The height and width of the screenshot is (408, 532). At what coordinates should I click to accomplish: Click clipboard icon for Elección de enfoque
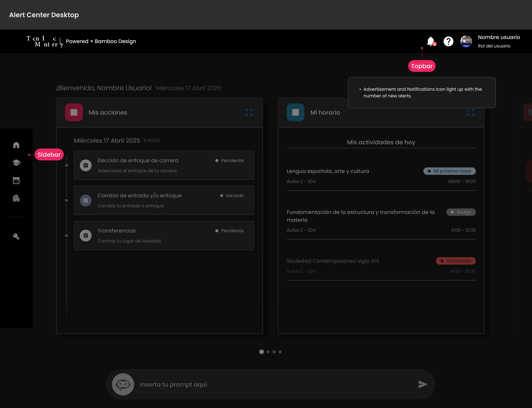point(86,165)
